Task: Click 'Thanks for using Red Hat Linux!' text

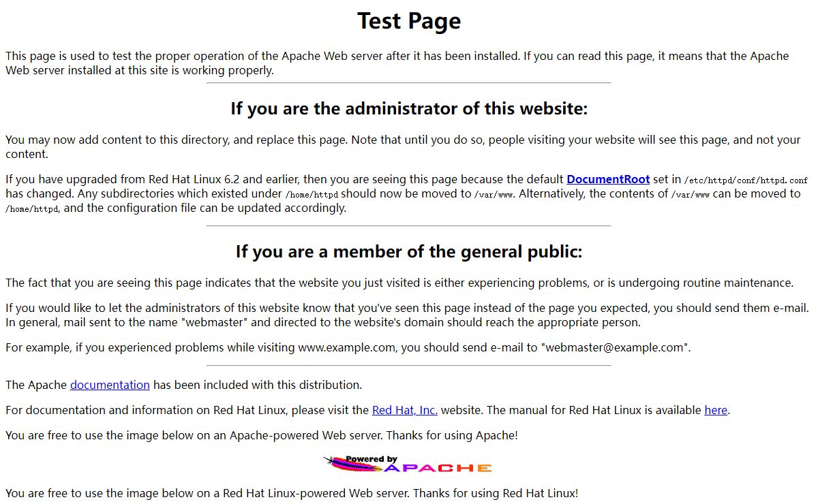Action: click(x=496, y=492)
